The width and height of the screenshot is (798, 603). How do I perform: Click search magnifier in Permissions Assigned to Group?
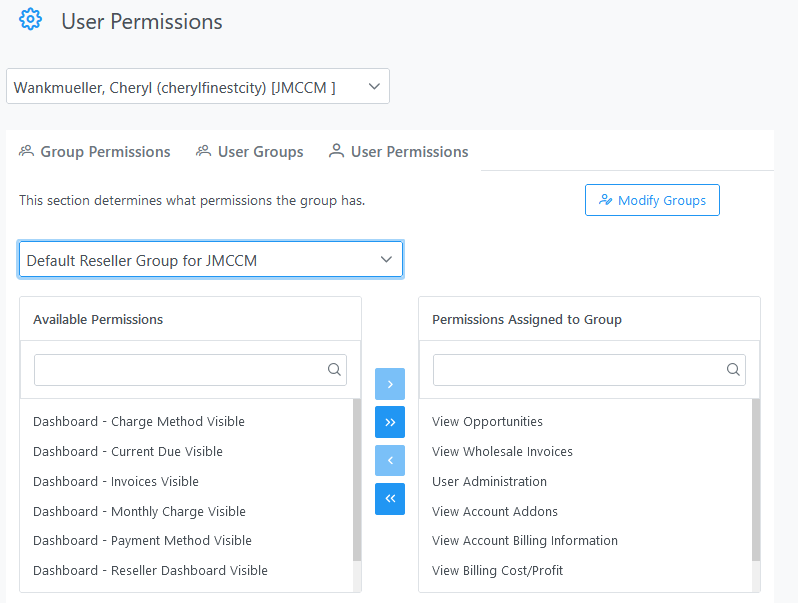733,369
